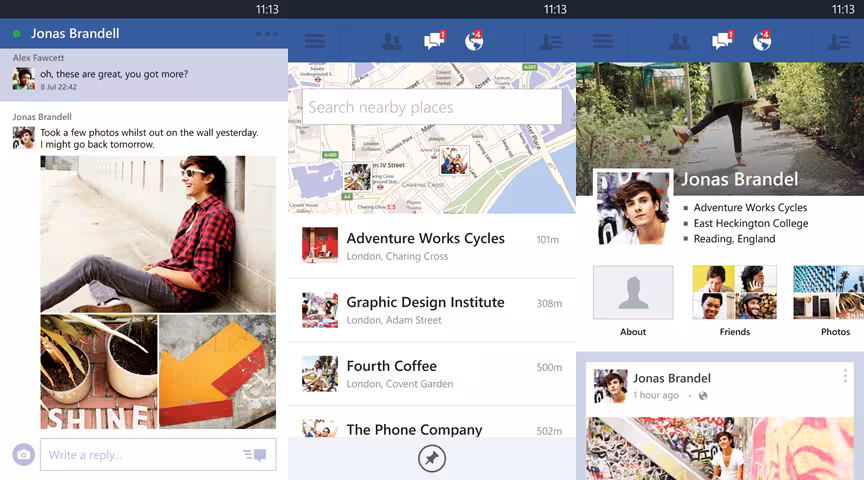Tap the pin check-in icon
The width and height of the screenshot is (864, 480).
click(x=431, y=459)
